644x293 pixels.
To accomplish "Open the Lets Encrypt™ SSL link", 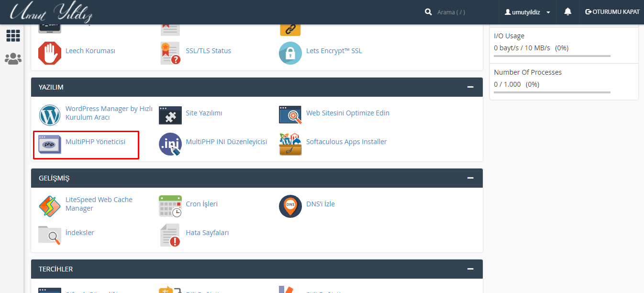I will tap(334, 51).
